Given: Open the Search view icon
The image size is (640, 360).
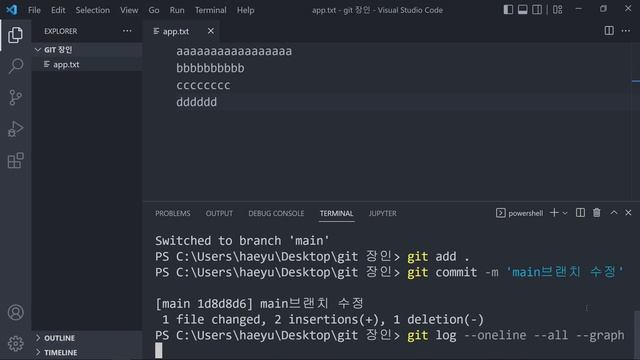Looking at the screenshot, I should click(16, 66).
